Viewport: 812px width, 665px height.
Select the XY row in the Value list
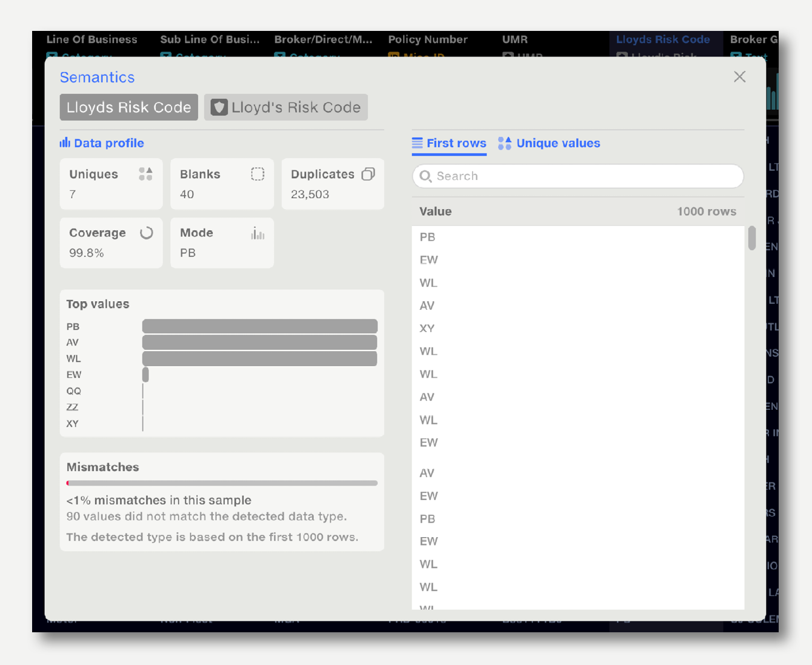(x=578, y=329)
